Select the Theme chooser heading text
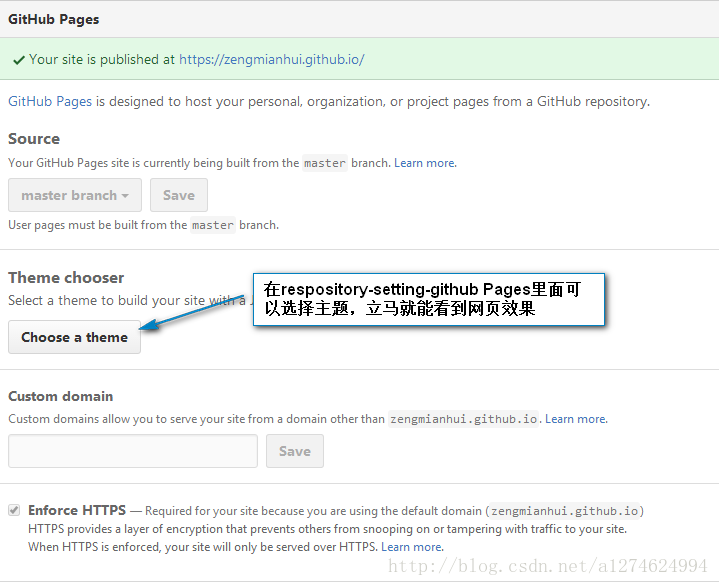719x586 pixels. 66,278
